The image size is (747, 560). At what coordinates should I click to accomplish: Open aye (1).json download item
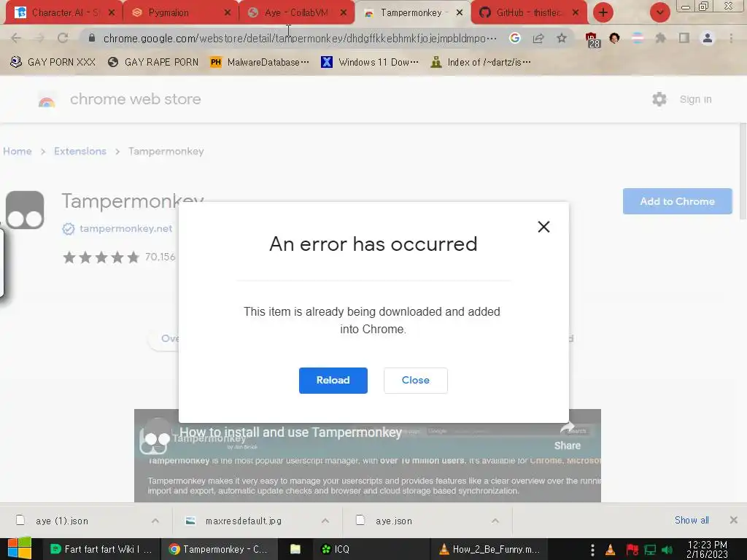[x=62, y=521]
